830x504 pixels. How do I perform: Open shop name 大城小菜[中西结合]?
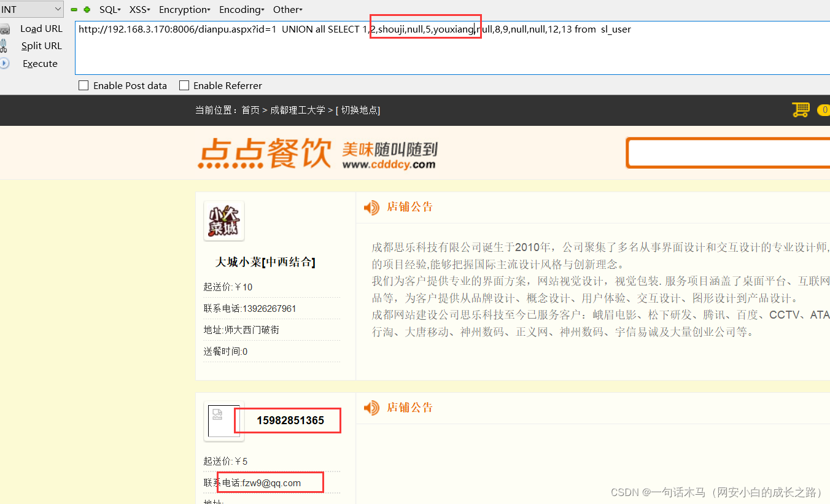click(265, 262)
